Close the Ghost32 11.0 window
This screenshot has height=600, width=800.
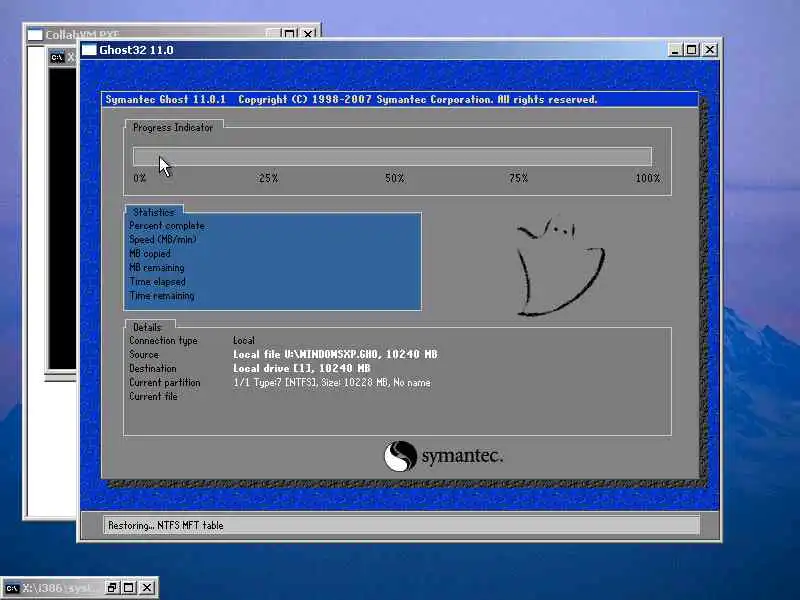pos(710,50)
